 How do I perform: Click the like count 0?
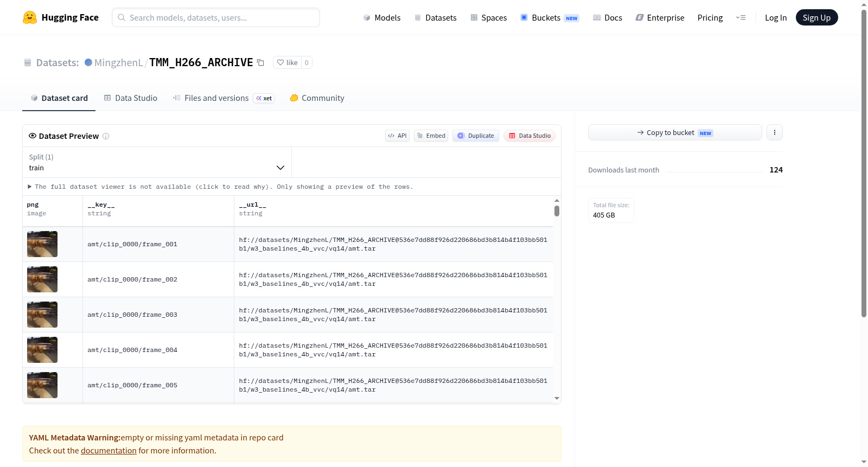(307, 62)
